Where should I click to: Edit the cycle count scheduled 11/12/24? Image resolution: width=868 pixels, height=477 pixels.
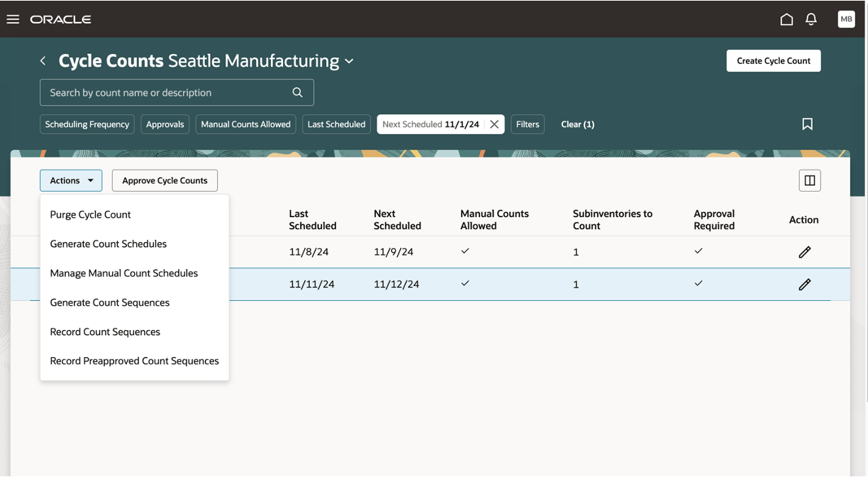pos(804,285)
